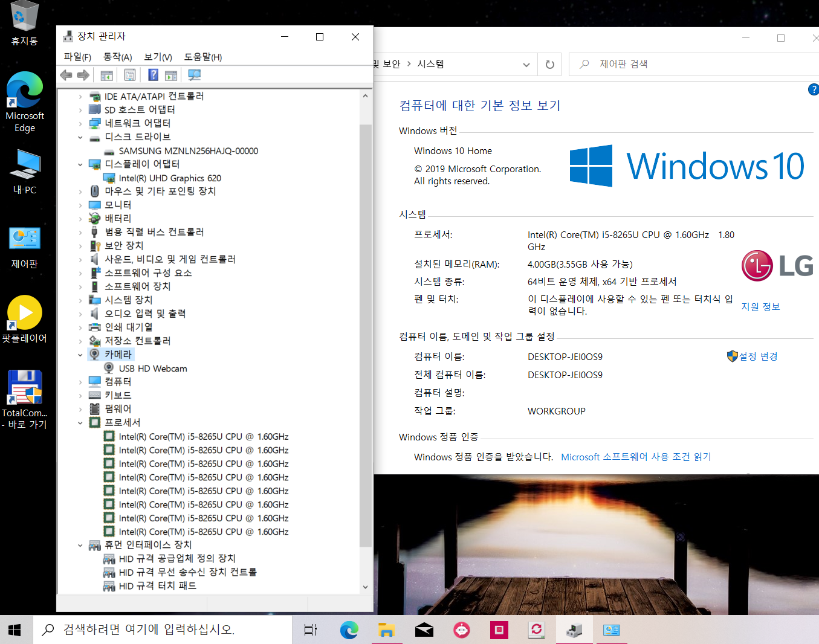Open the TotalCommander desktop shortcut
819x644 pixels.
tap(25, 399)
